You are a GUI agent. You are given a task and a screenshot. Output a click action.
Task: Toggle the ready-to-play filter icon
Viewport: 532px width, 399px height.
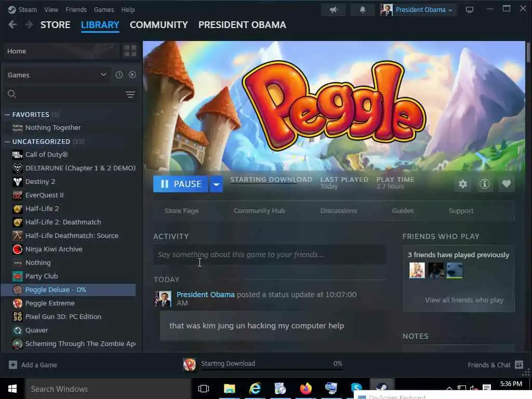(x=132, y=75)
